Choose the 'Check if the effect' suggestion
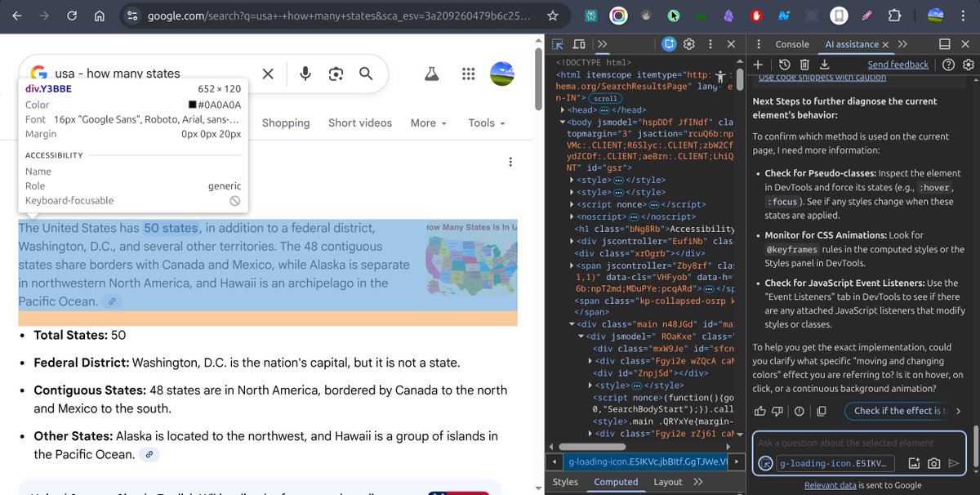Viewport: 980px width, 495px height. pyautogui.click(x=898, y=411)
